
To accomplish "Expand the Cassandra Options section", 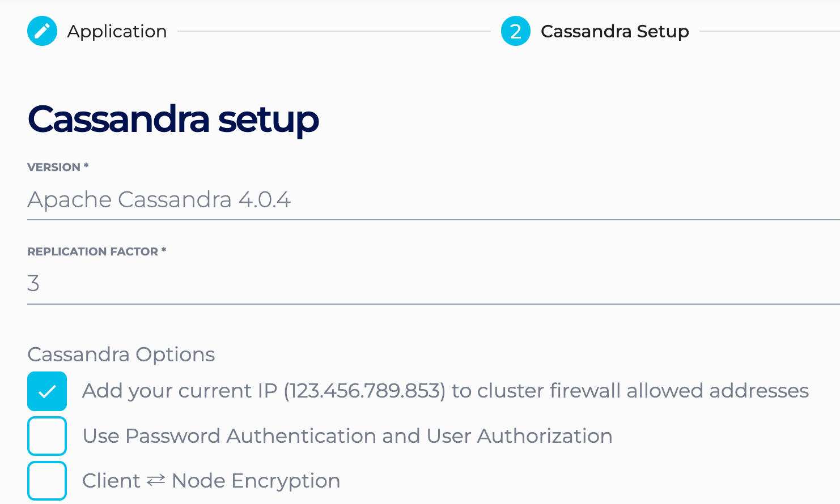I will tap(121, 354).
